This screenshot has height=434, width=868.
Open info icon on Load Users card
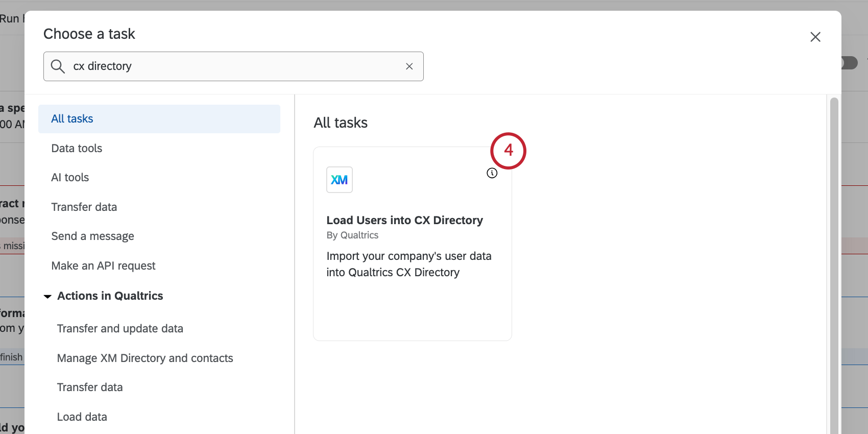click(x=492, y=173)
